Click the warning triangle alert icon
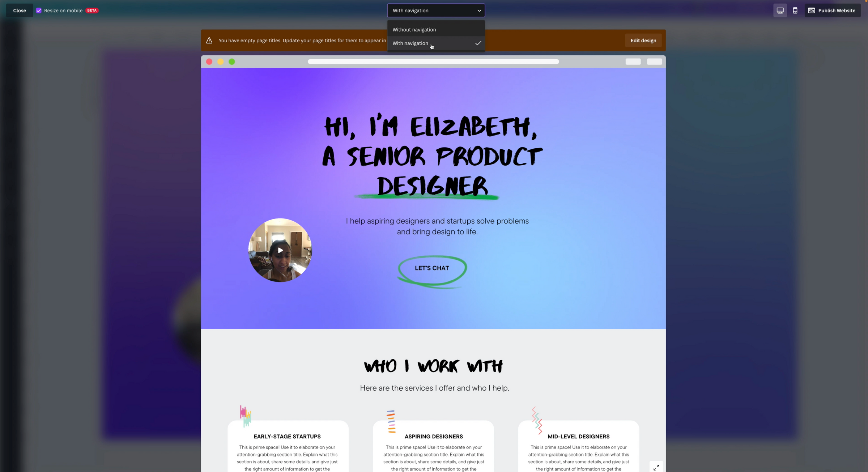Viewport: 868px width, 472px height. tap(209, 41)
